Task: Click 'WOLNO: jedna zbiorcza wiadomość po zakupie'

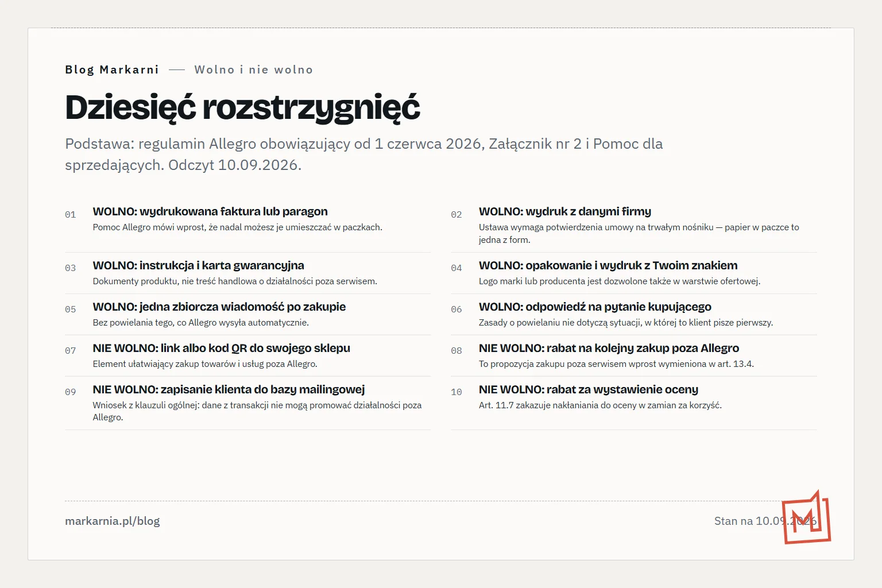Action: pyautogui.click(x=219, y=307)
